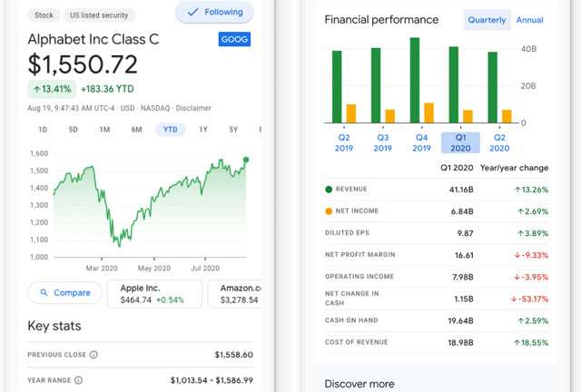581x392 pixels.
Task: Switch chart to 1M range
Action: (x=104, y=130)
